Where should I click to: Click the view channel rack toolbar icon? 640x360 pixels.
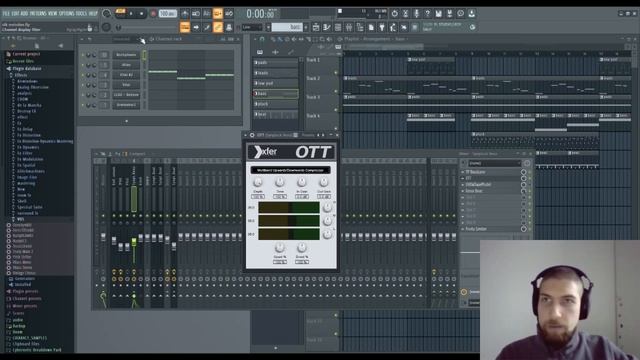click(x=338, y=27)
